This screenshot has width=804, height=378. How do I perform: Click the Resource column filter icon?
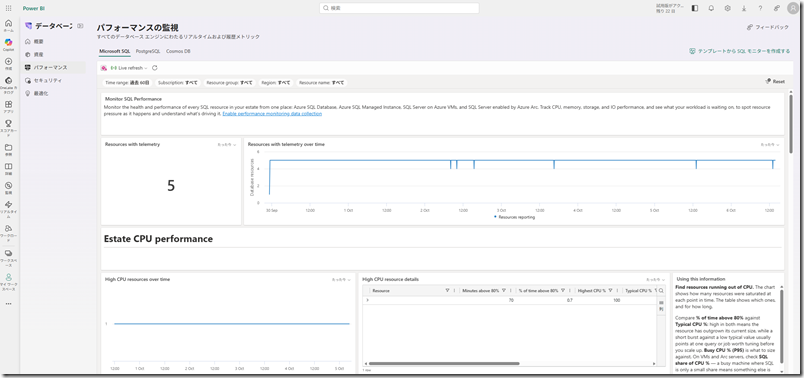pos(448,291)
